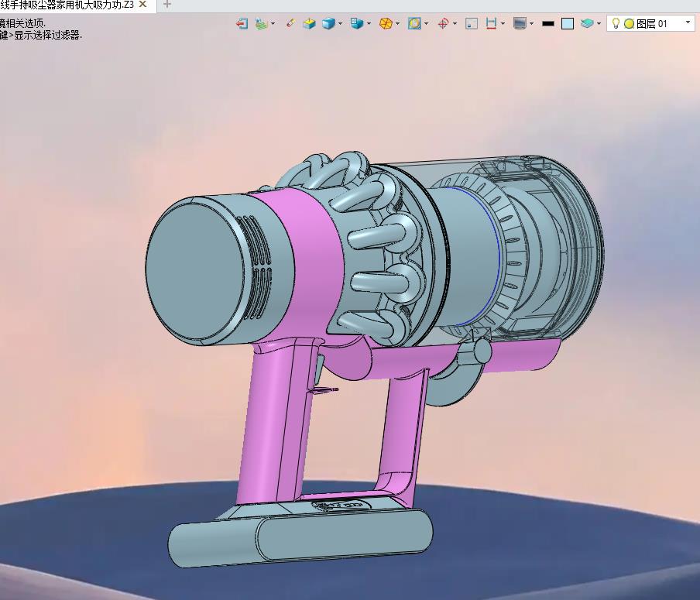Expand the view-orientation cube dropdown arrow
Image resolution: width=700 pixels, height=600 pixels.
point(369,24)
